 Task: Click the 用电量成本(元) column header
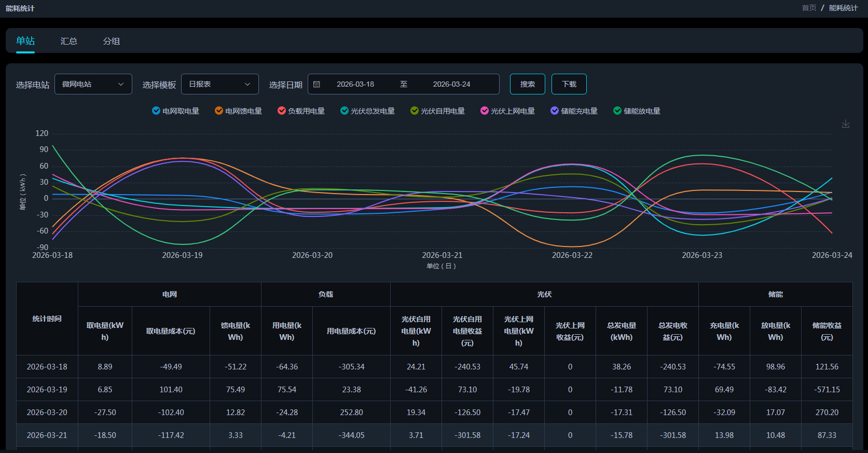click(x=351, y=331)
